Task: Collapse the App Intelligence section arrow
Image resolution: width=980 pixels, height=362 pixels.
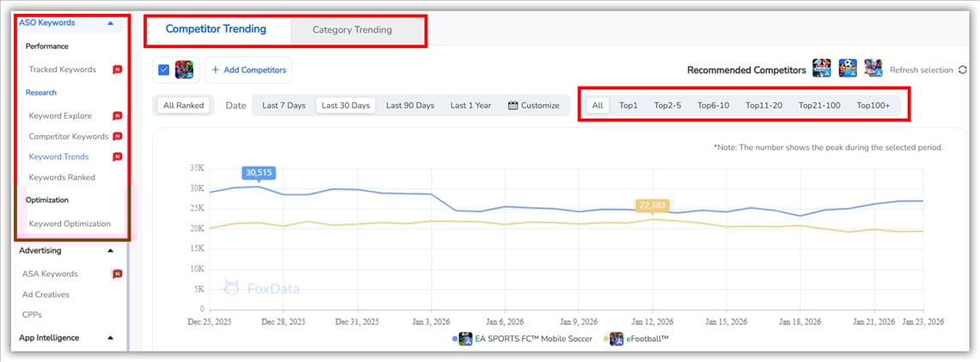Action: click(x=110, y=338)
